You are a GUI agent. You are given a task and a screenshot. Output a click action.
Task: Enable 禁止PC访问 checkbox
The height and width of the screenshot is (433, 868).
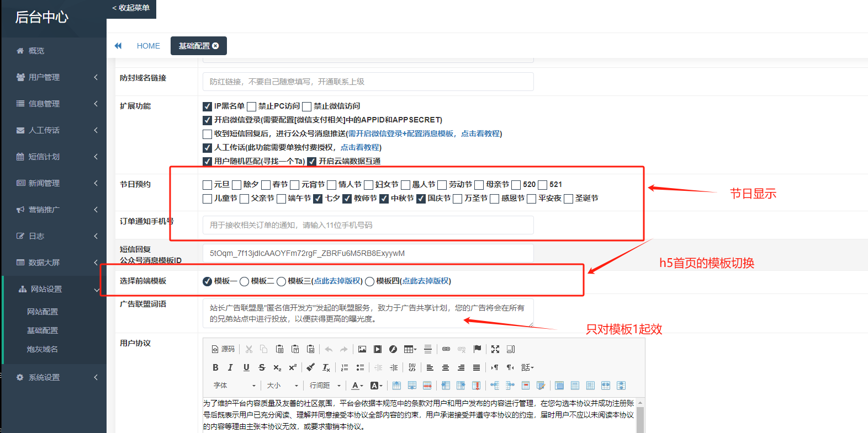[252, 106]
